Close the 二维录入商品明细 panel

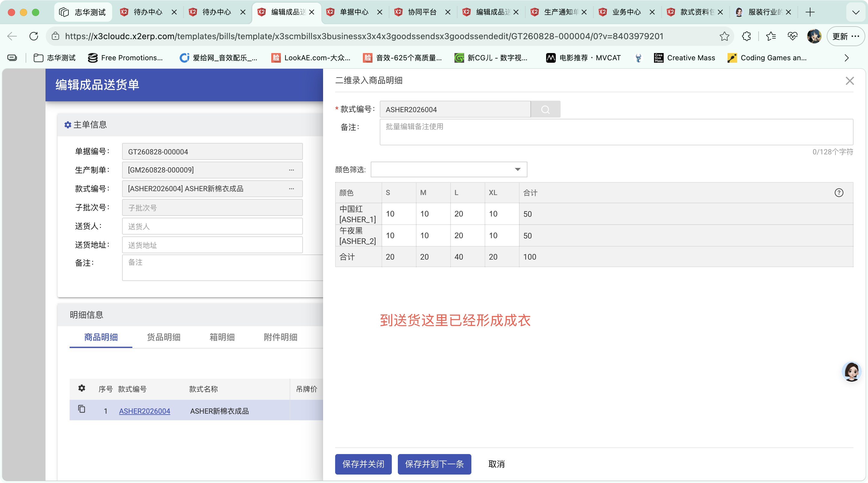850,80
